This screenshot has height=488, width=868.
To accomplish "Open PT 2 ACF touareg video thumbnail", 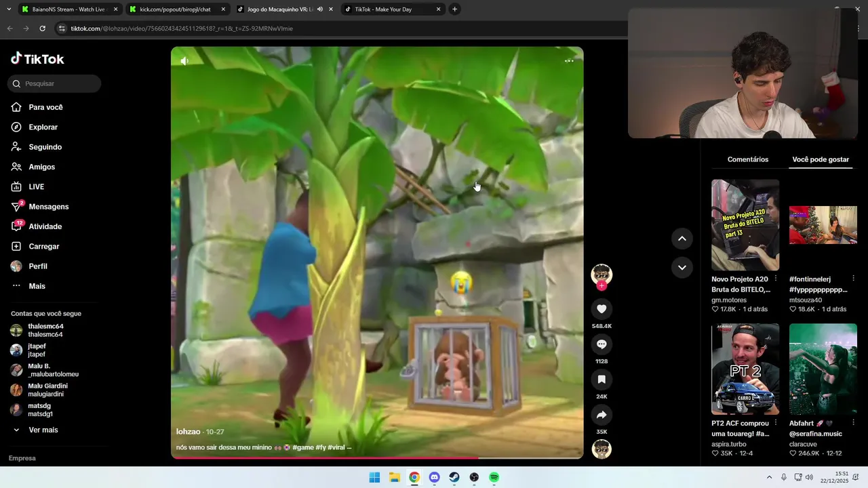I will 745,369.
